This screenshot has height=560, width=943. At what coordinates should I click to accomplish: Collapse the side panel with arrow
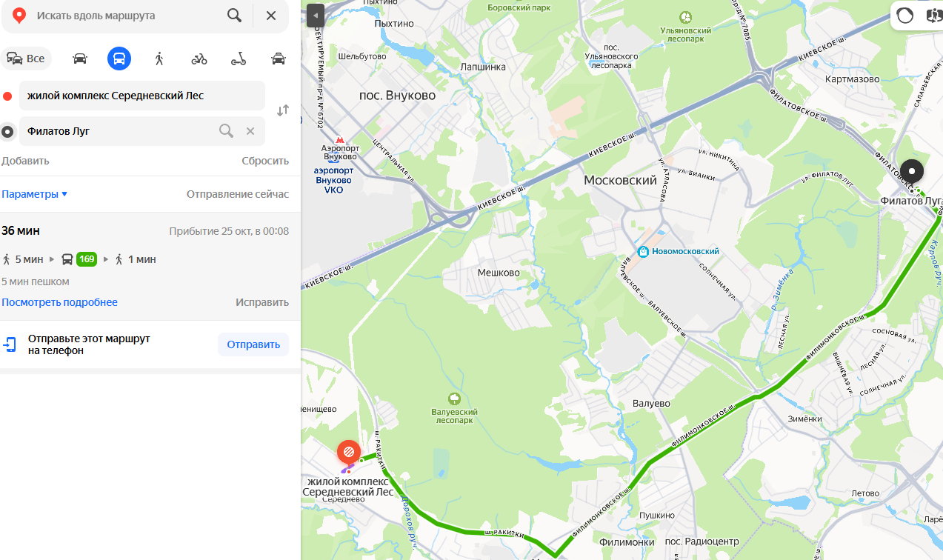pyautogui.click(x=316, y=16)
